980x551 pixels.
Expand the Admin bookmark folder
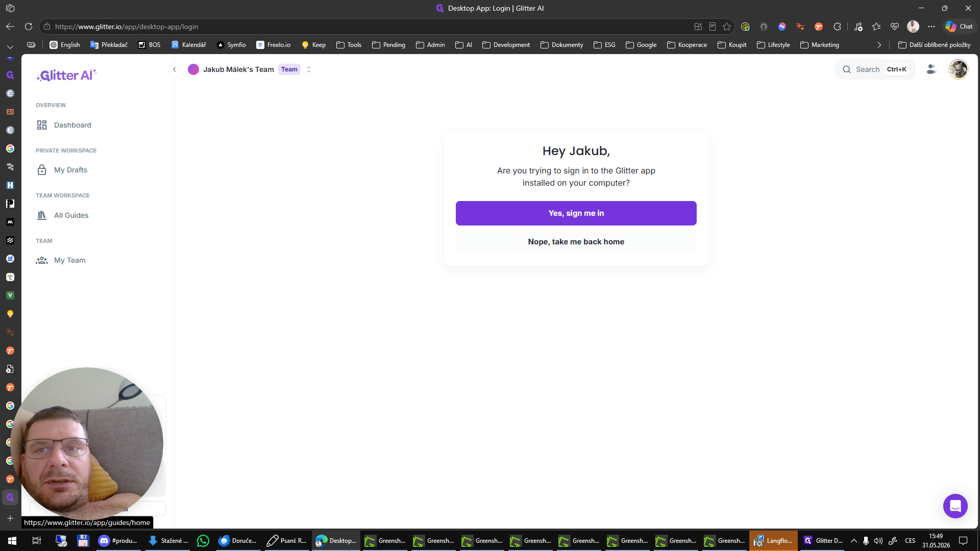[430, 45]
